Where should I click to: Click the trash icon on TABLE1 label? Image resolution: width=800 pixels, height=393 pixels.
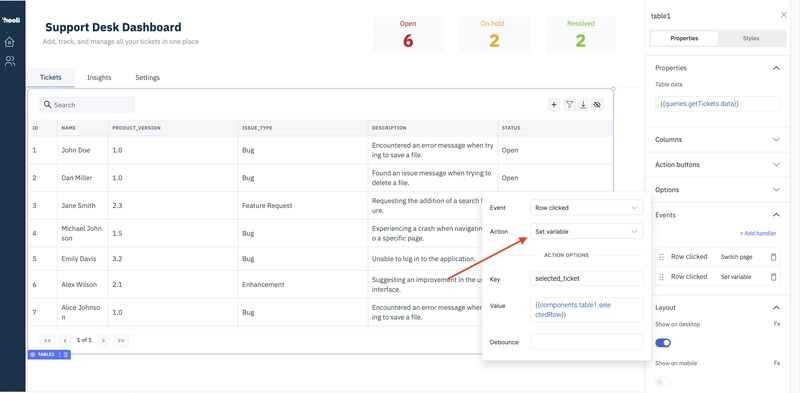tap(65, 354)
